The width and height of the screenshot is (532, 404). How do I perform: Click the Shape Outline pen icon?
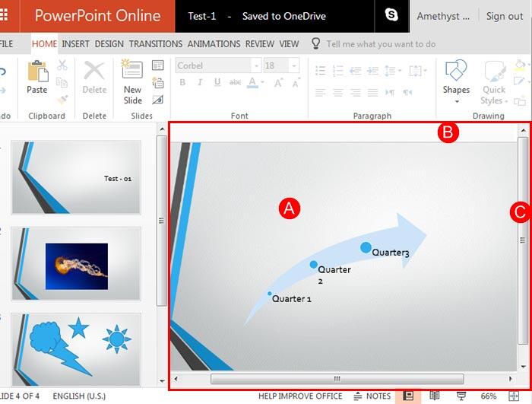click(519, 81)
